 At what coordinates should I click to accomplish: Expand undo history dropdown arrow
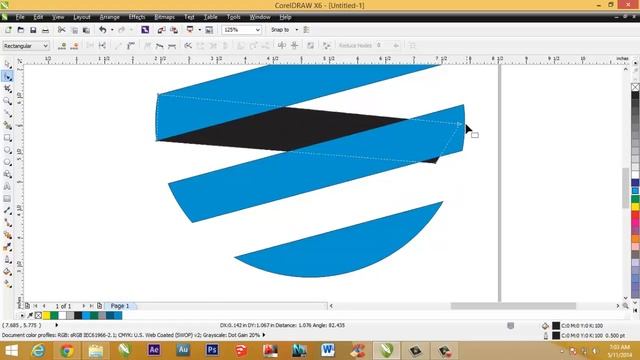pyautogui.click(x=112, y=30)
